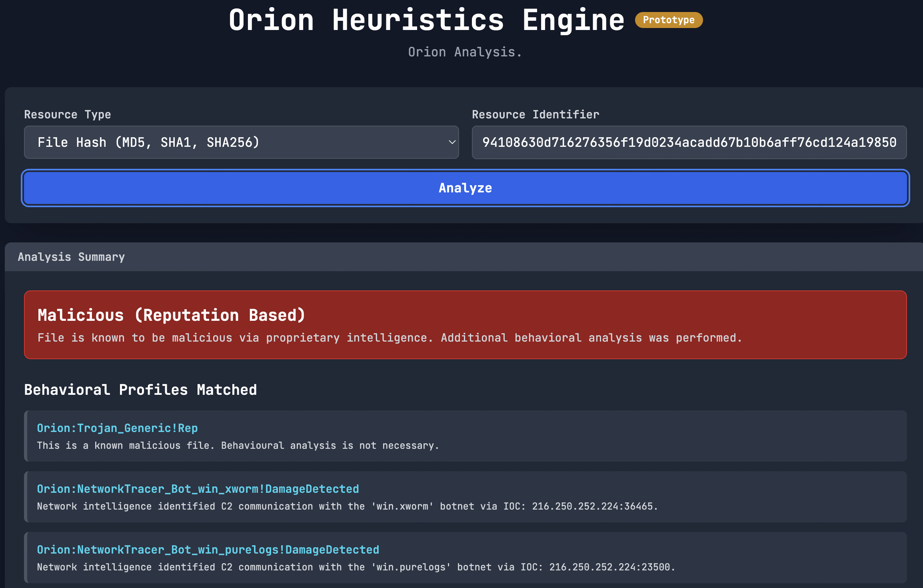Click the Resource Identifier hash input field
The height and width of the screenshot is (588, 923).
click(689, 142)
